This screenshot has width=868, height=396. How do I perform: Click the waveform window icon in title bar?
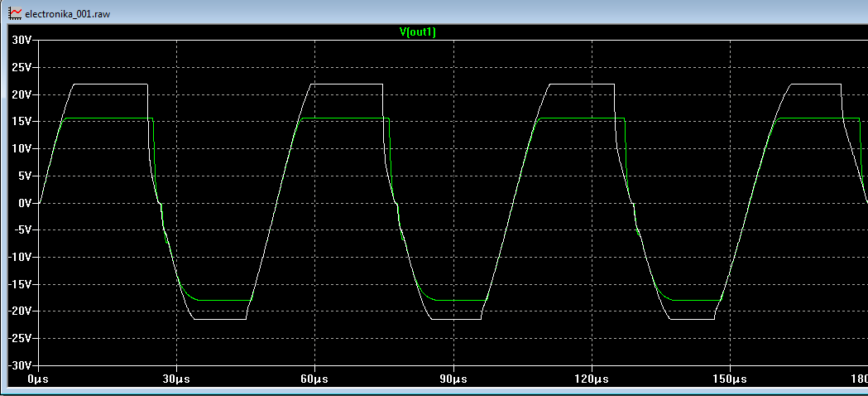pyautogui.click(x=16, y=12)
